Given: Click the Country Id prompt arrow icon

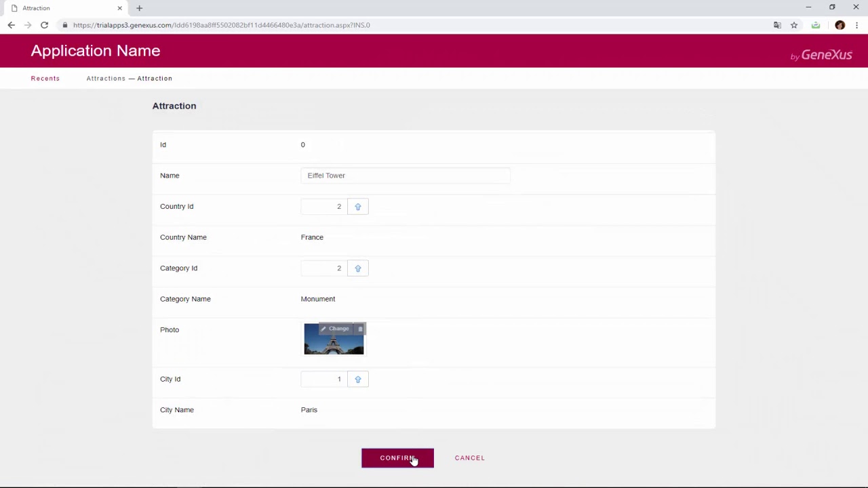Looking at the screenshot, I should (x=358, y=207).
